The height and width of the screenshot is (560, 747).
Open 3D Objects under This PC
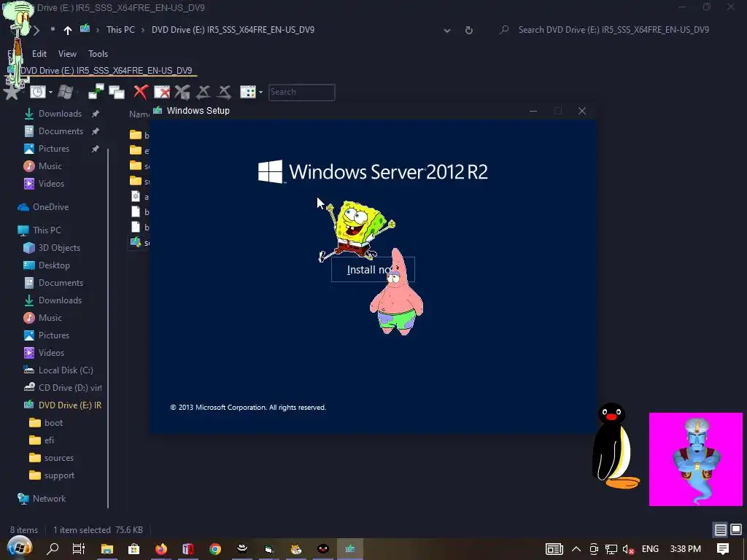tap(59, 248)
